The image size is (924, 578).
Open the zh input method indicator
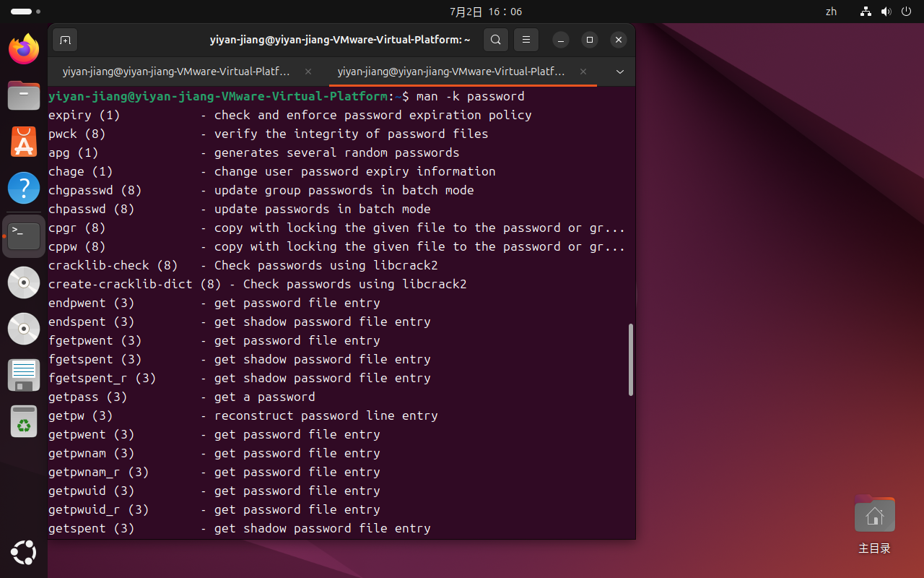pos(831,12)
